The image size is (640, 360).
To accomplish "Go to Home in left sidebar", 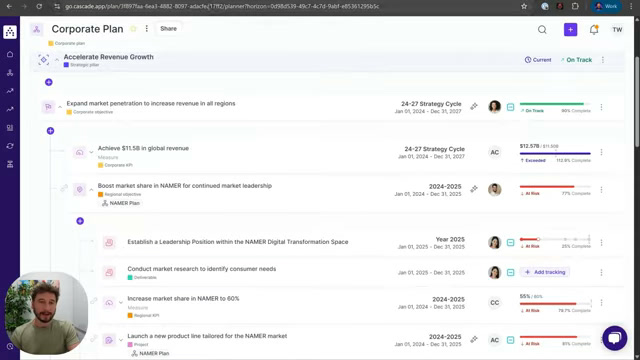I will tap(10, 54).
